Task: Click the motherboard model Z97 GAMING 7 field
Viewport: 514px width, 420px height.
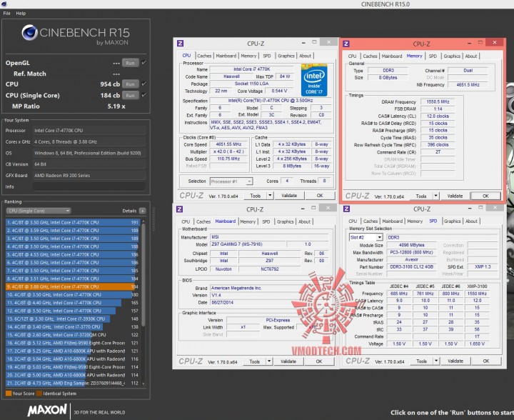Action: click(248, 244)
